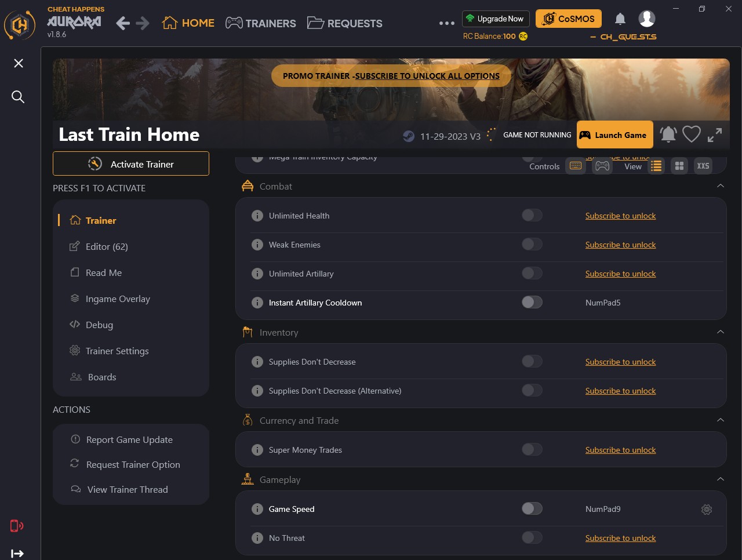Click Subscribe to unlock for No Threat
The width and height of the screenshot is (742, 560).
coord(620,538)
